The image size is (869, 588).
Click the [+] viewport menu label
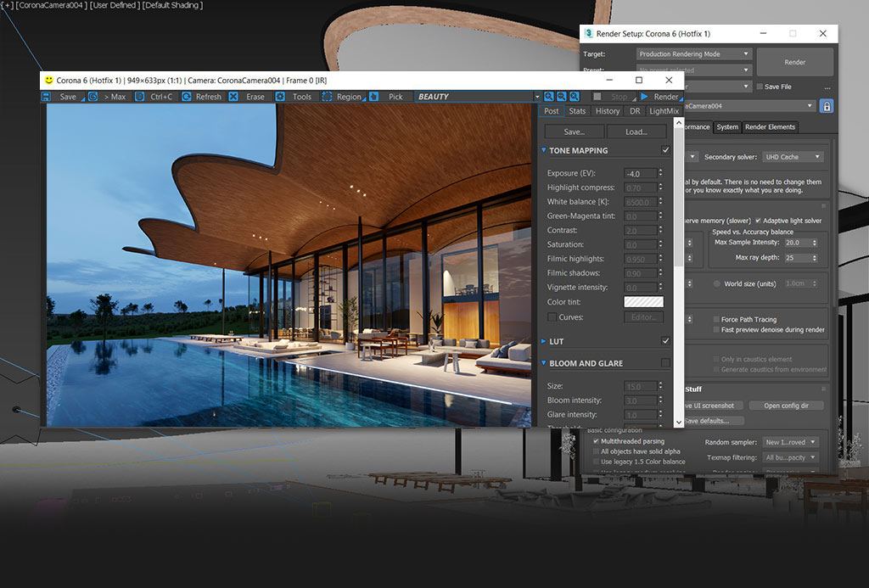point(7,5)
